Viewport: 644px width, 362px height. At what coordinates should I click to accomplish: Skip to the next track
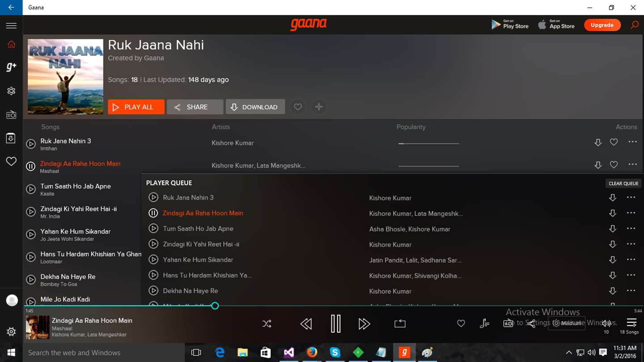pyautogui.click(x=364, y=324)
